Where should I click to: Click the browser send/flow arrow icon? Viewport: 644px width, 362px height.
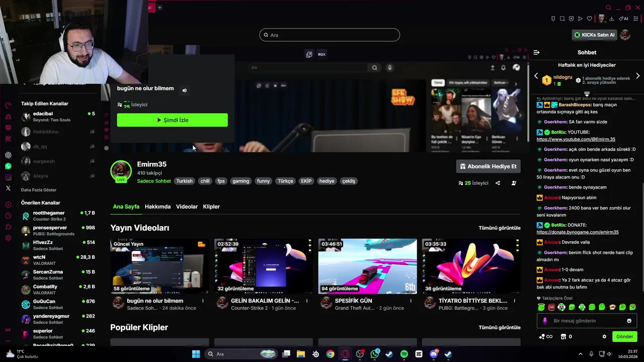[x=580, y=19]
